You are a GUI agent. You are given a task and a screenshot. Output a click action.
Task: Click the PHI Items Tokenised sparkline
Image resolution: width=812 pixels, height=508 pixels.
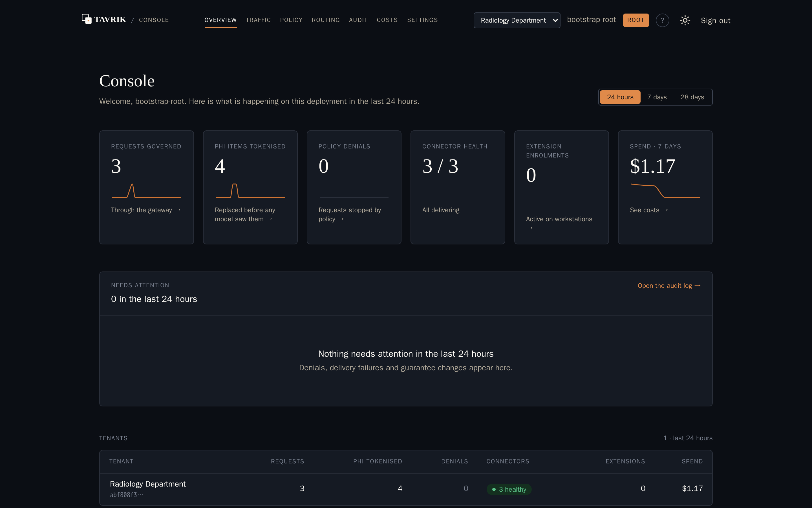click(250, 191)
